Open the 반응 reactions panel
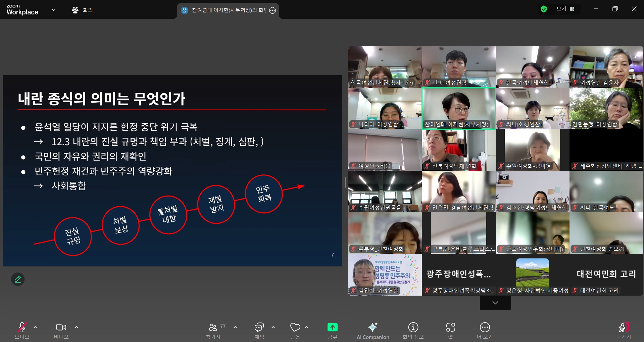Screen dimensions: 644x342 point(295,330)
